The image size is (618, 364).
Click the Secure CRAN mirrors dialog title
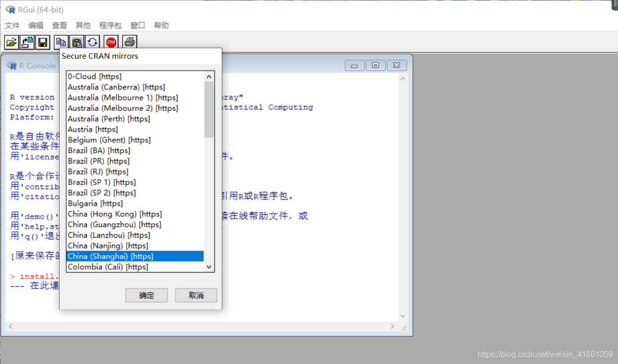pyautogui.click(x=100, y=56)
